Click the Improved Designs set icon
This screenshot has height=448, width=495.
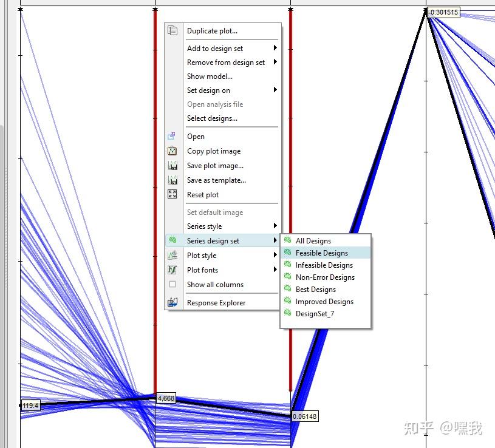(x=287, y=301)
